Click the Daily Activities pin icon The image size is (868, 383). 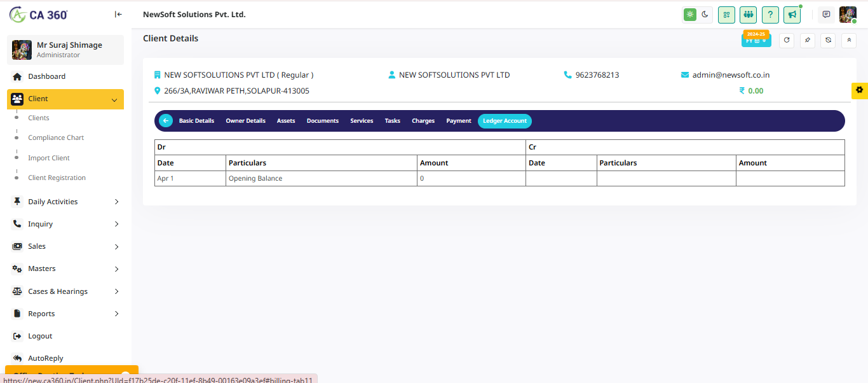point(17,202)
